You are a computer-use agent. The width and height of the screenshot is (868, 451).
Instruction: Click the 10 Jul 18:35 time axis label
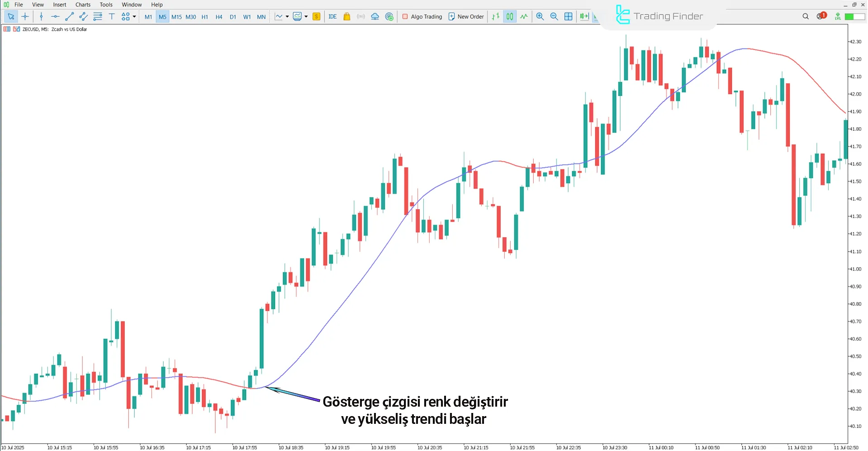[291, 447]
